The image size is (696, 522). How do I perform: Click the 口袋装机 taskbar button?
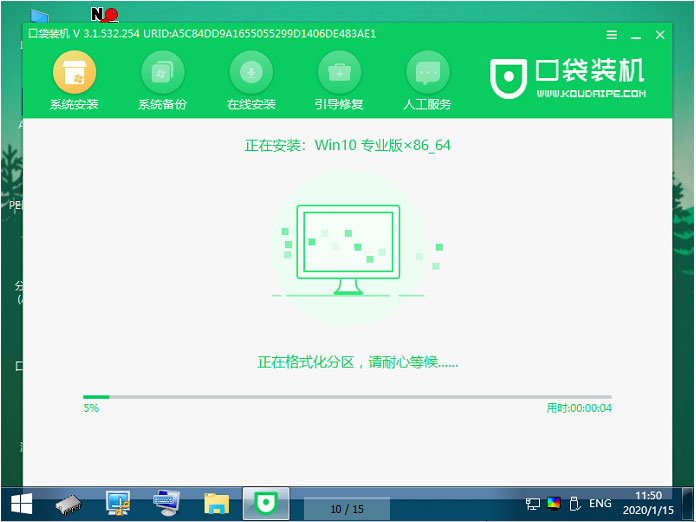(x=266, y=503)
